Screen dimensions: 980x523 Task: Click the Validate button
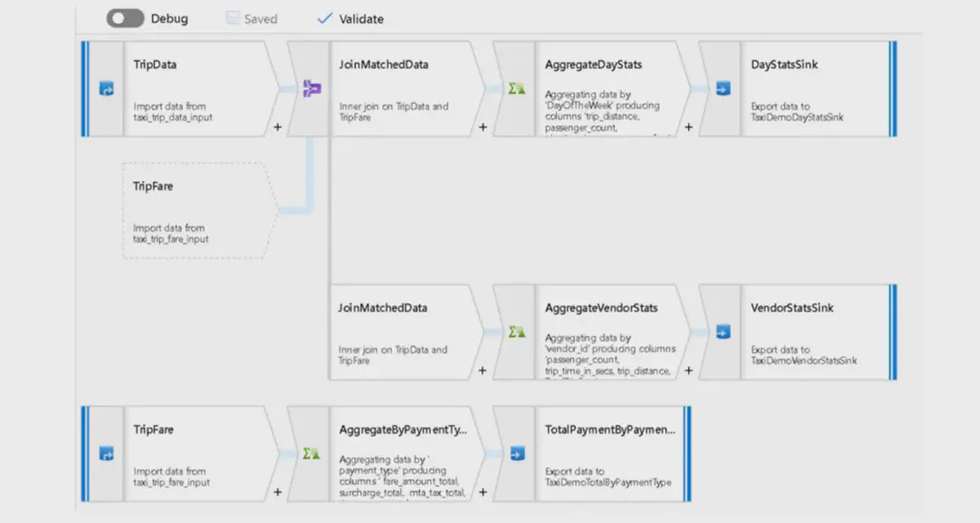point(350,18)
